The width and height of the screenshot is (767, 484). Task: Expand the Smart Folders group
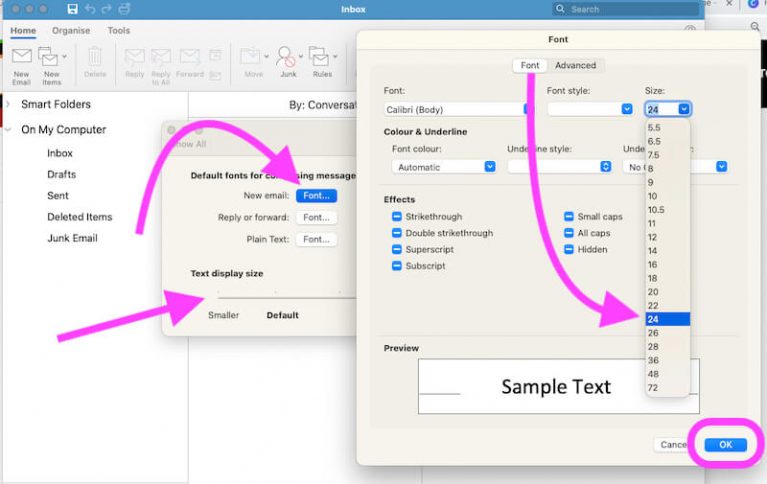[7, 104]
